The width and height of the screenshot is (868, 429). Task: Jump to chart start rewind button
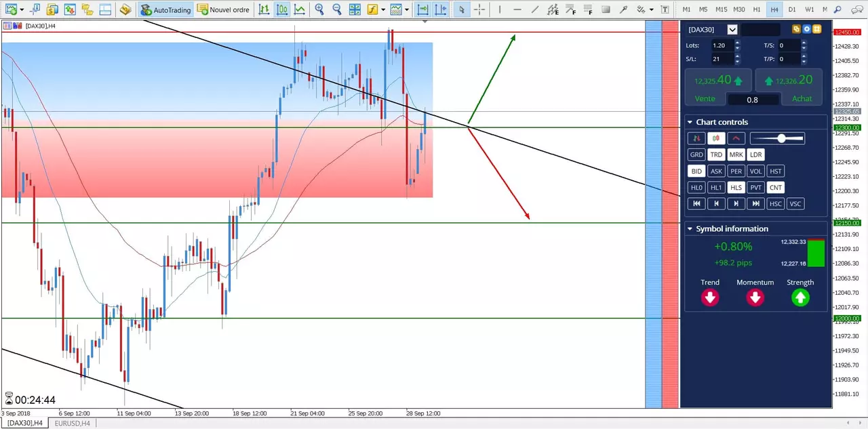click(696, 203)
